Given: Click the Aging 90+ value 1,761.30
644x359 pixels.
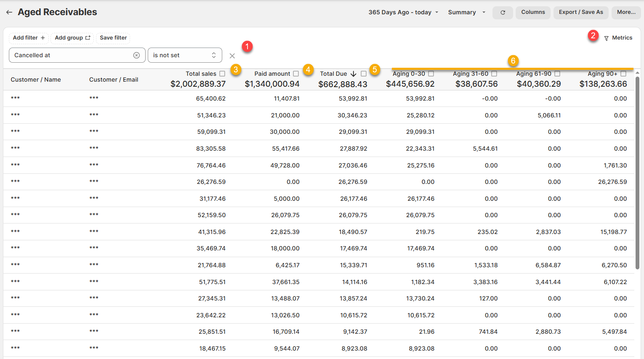Looking at the screenshot, I should point(615,165).
